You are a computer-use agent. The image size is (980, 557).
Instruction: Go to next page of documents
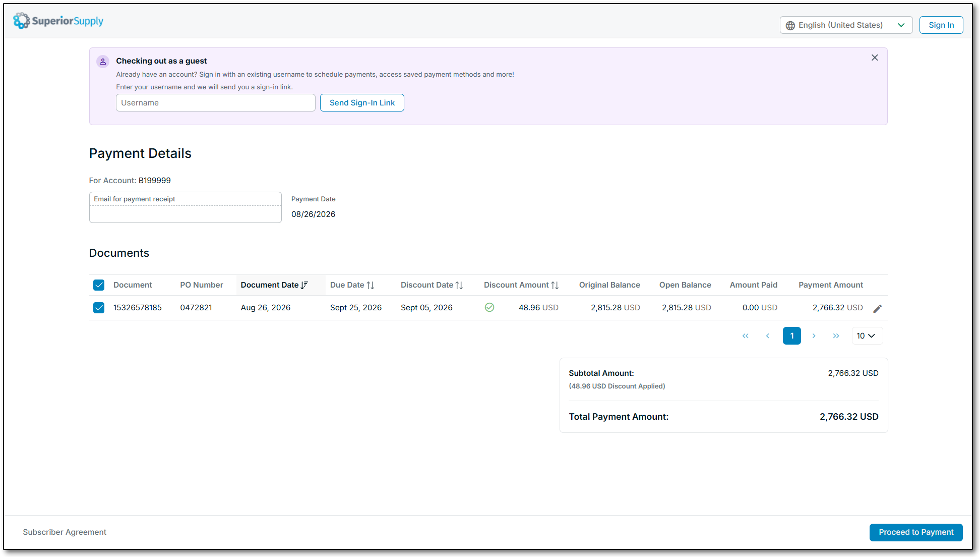[x=814, y=336]
